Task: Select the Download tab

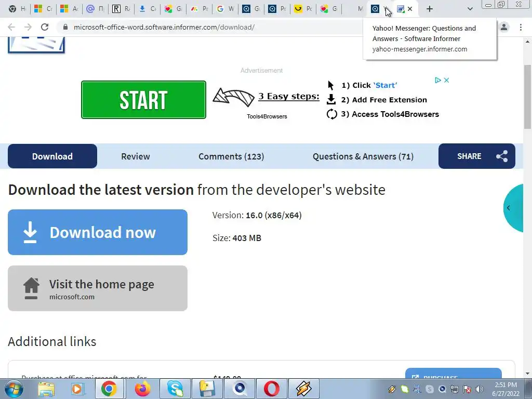Action: tap(52, 156)
